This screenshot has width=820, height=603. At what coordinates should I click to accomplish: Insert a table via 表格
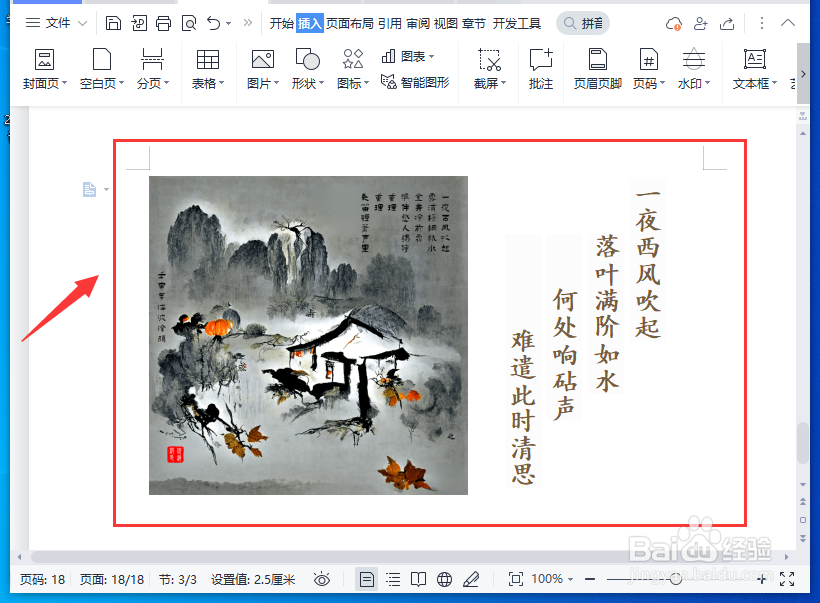pos(208,69)
